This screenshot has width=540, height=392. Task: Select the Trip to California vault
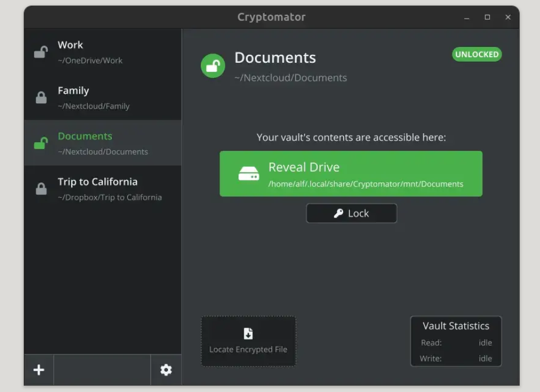tap(102, 189)
